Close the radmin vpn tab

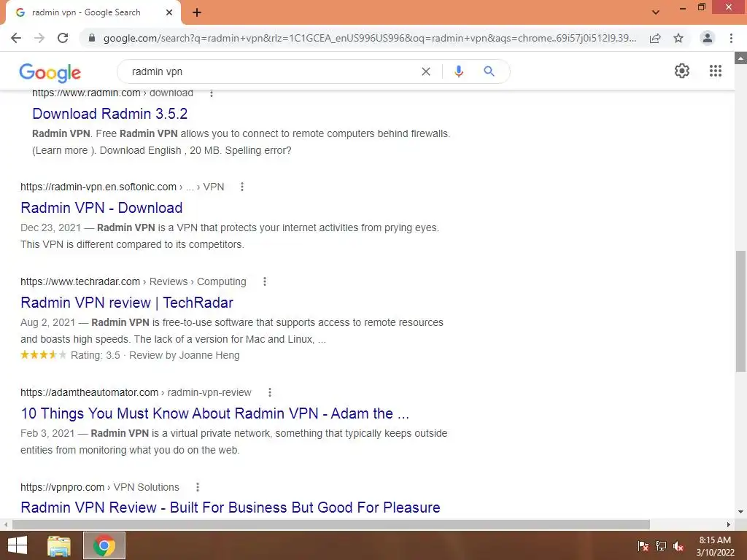pyautogui.click(x=169, y=12)
